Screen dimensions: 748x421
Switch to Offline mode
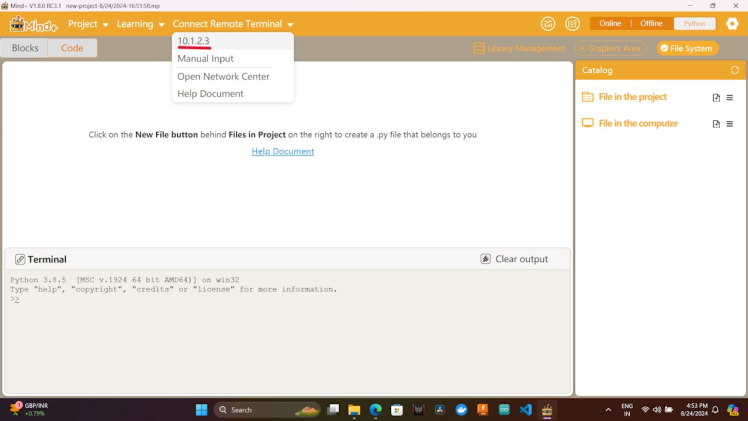click(x=651, y=24)
